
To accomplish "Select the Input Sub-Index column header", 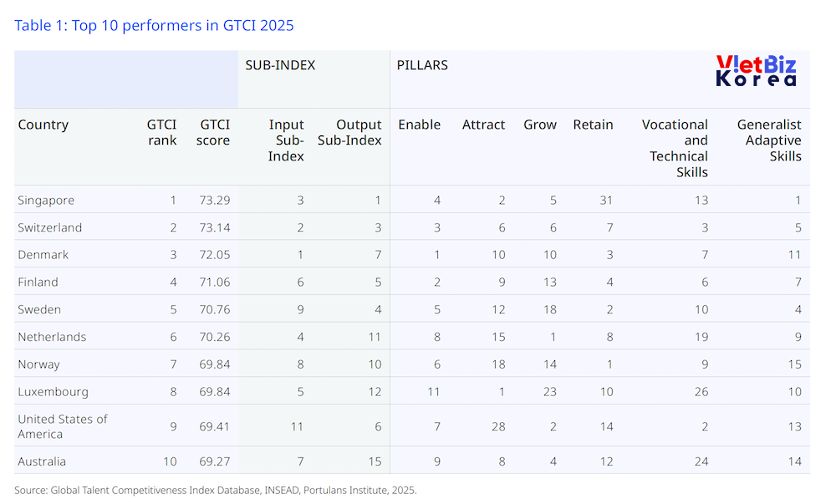I will tap(286, 140).
